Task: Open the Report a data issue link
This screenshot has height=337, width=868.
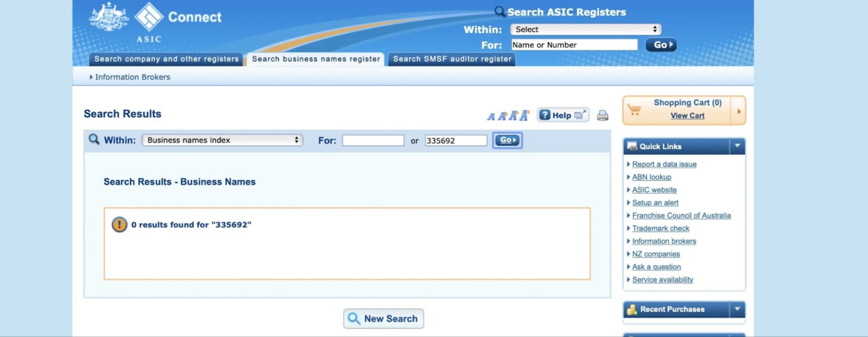Action: 664,164
